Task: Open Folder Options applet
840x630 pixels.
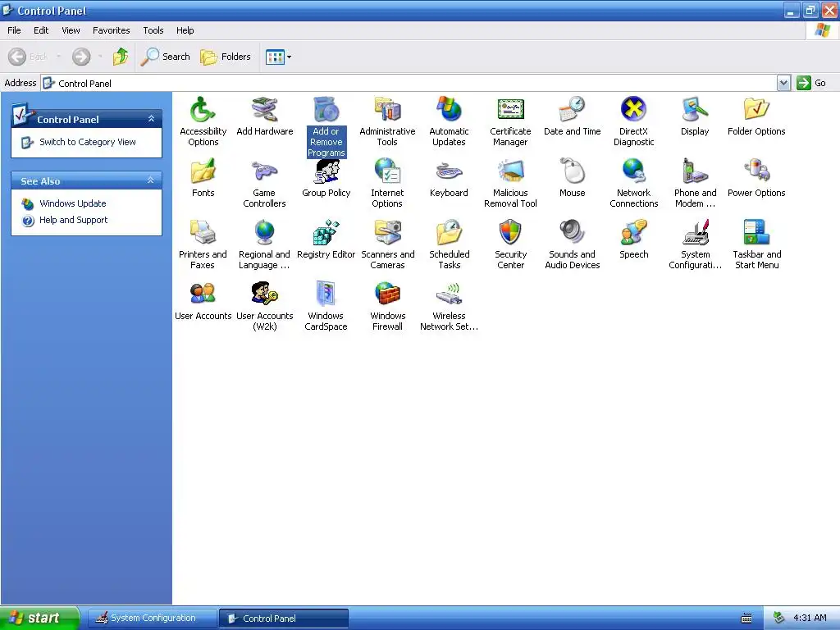Action: [x=756, y=116]
